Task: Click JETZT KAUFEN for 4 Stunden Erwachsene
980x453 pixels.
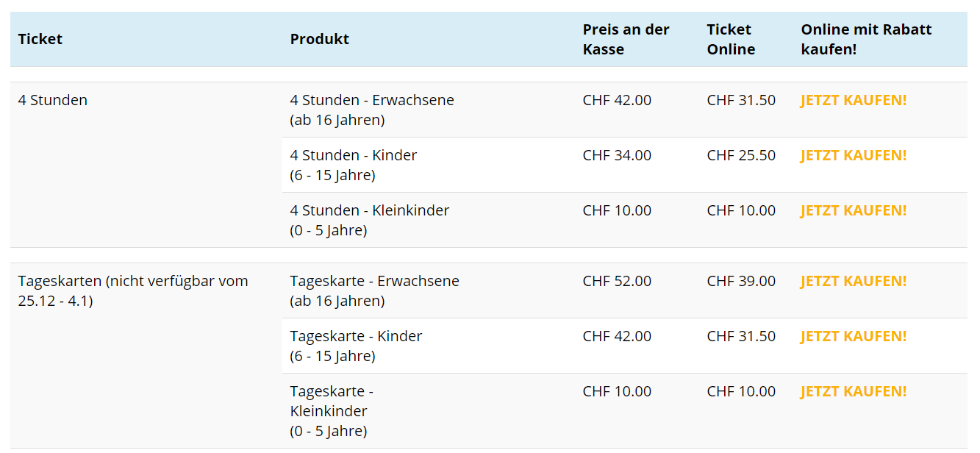Action: pos(853,100)
